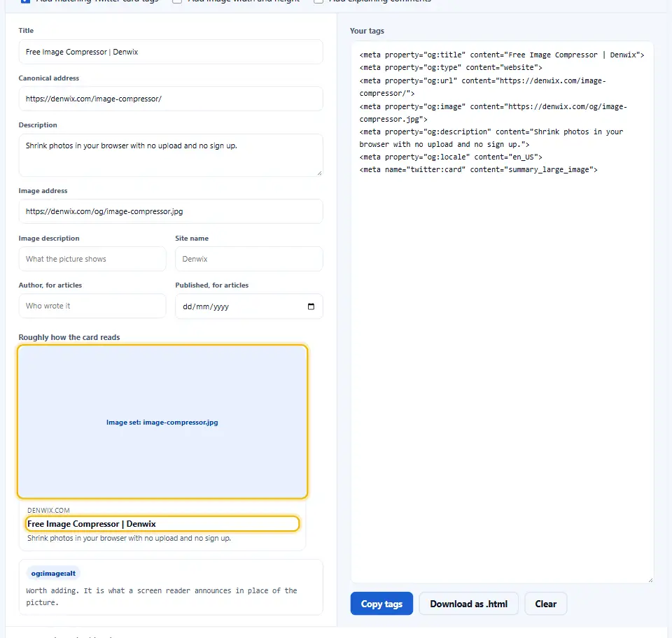Select the Image description input
The width and height of the screenshot is (672, 638).
coord(92,259)
